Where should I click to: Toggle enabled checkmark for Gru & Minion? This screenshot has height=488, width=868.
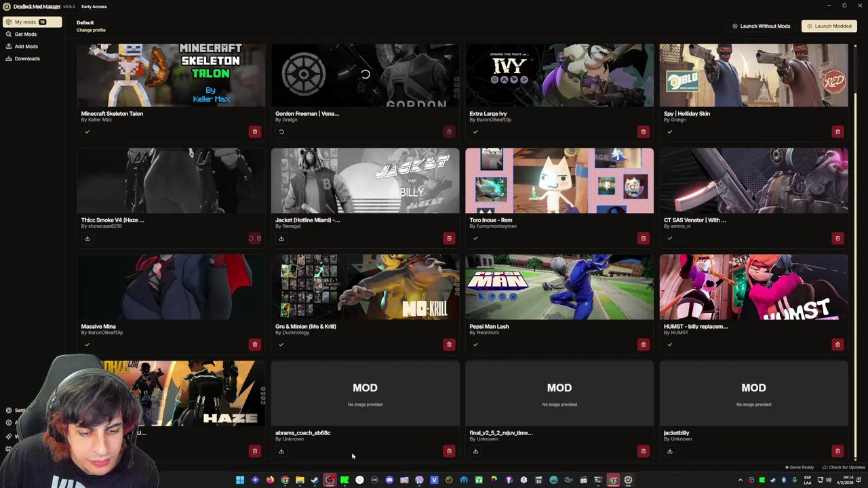[x=281, y=344]
